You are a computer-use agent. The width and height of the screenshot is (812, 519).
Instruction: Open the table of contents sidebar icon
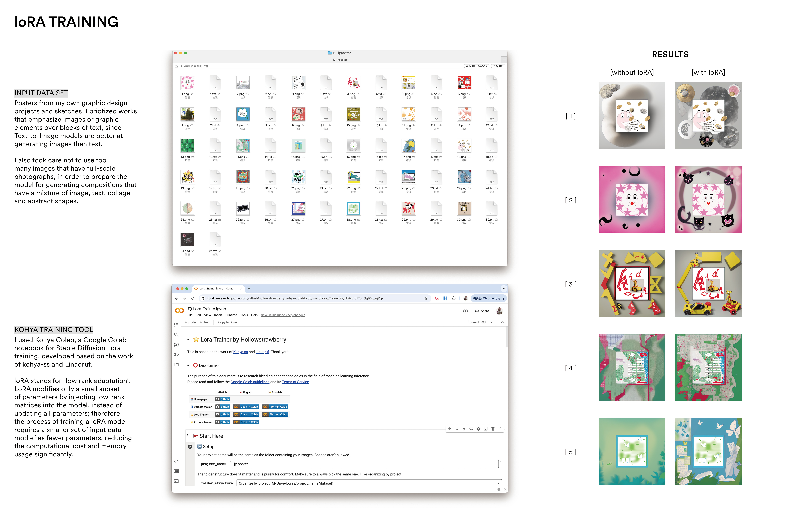[x=176, y=325]
